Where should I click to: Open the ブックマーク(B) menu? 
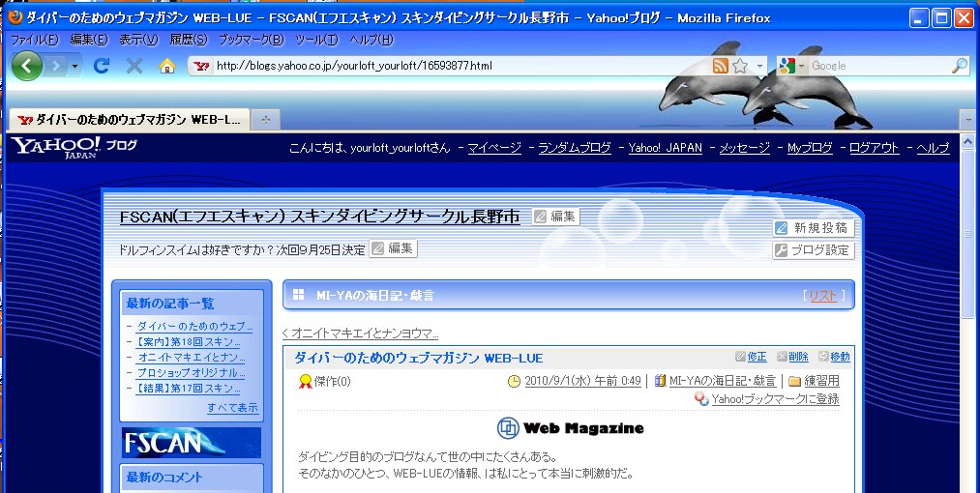click(251, 40)
